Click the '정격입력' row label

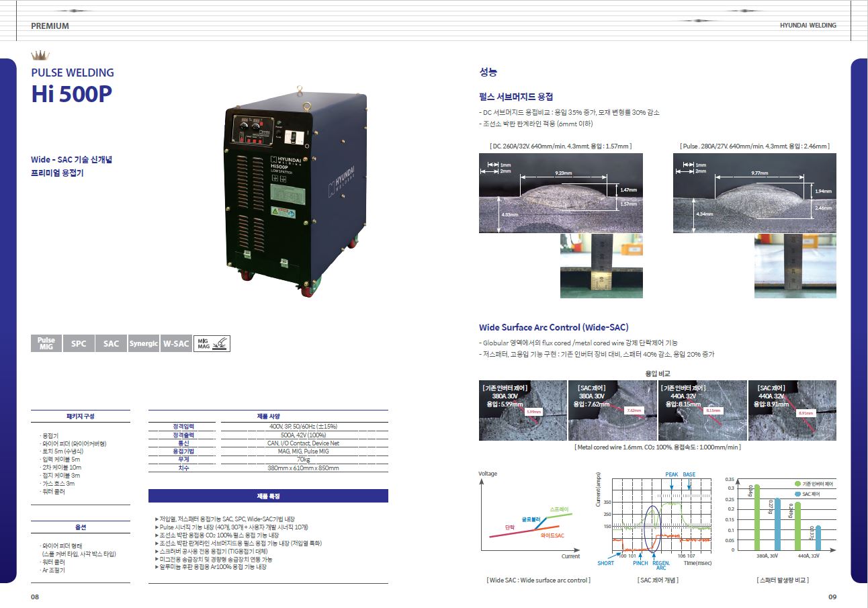coord(183,427)
